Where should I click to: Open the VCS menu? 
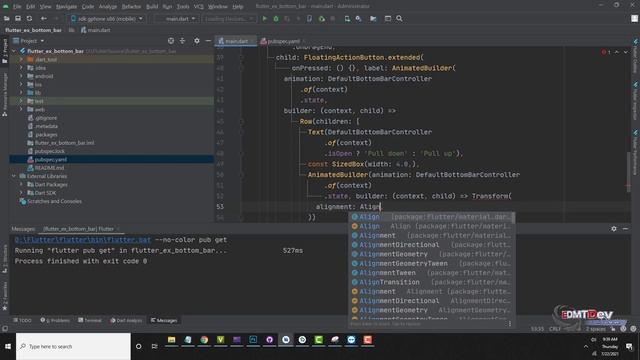pos(198,7)
